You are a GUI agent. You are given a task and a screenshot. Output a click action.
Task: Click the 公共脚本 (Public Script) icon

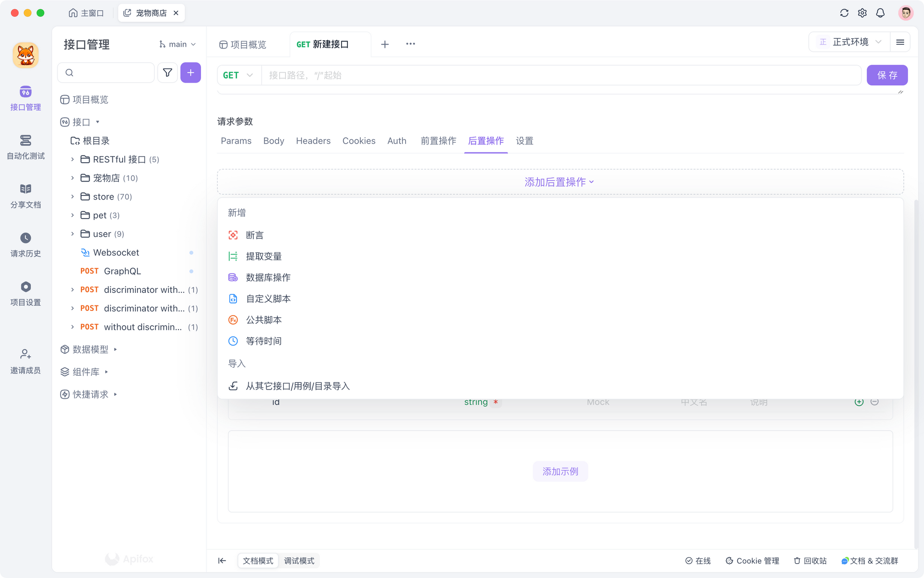tap(233, 320)
